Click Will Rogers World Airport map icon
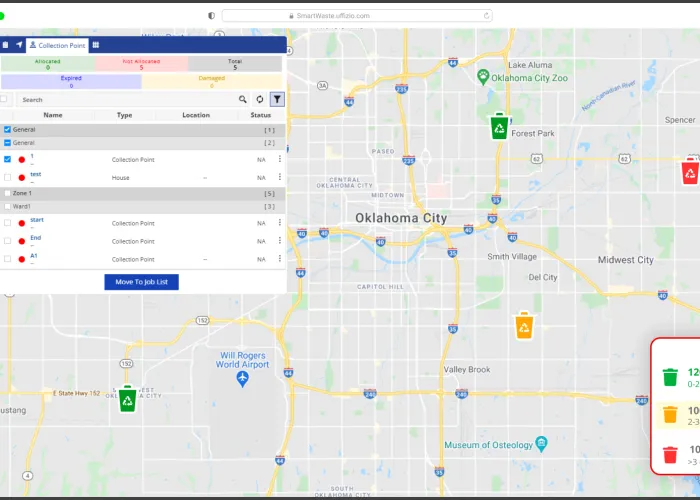 click(x=242, y=379)
